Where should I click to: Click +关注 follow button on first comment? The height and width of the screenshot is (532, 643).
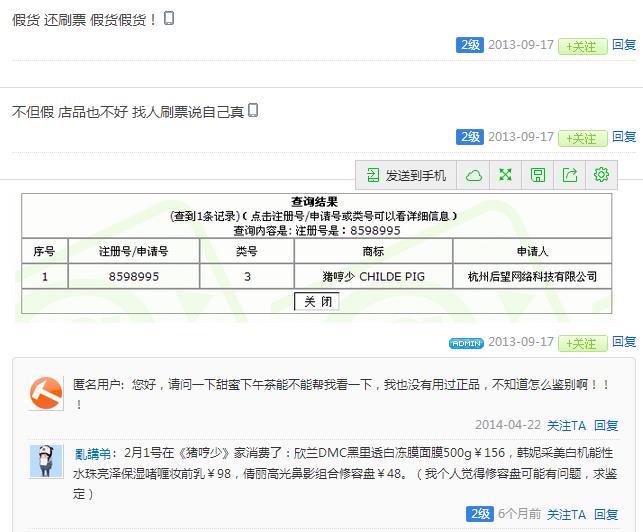click(x=582, y=46)
